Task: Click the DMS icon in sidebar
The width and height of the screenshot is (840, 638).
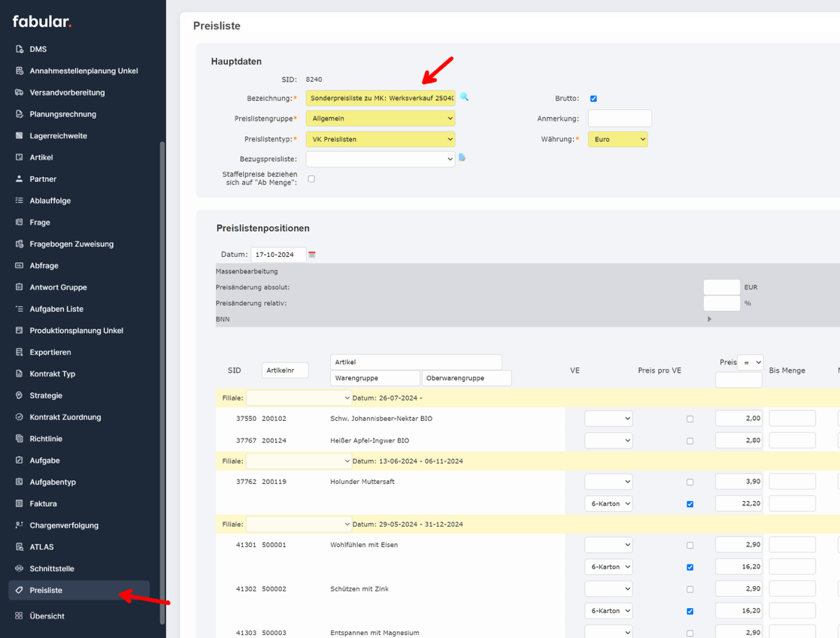Action: [20, 49]
